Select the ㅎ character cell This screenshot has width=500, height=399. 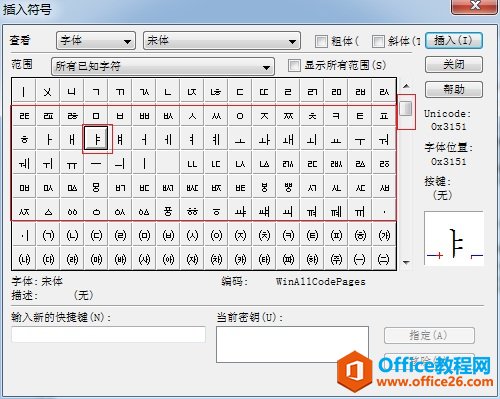[24, 140]
